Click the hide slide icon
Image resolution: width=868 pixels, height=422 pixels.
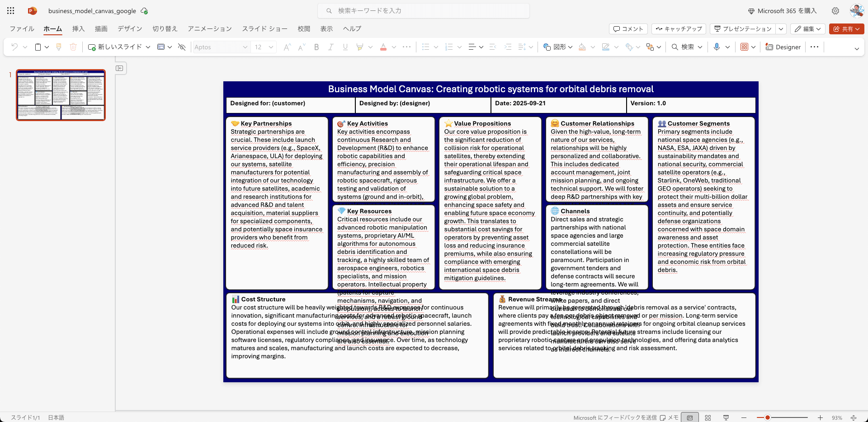coord(182,47)
